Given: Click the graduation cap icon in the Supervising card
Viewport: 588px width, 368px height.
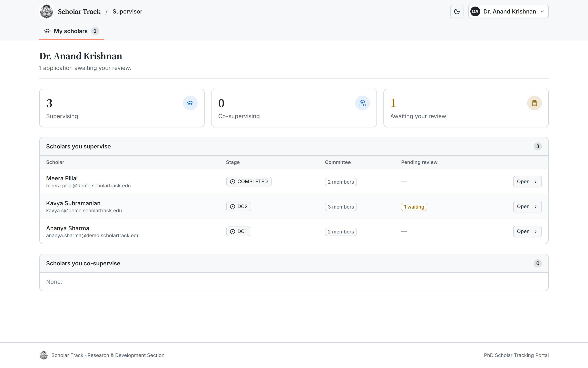Looking at the screenshot, I should click(x=190, y=103).
